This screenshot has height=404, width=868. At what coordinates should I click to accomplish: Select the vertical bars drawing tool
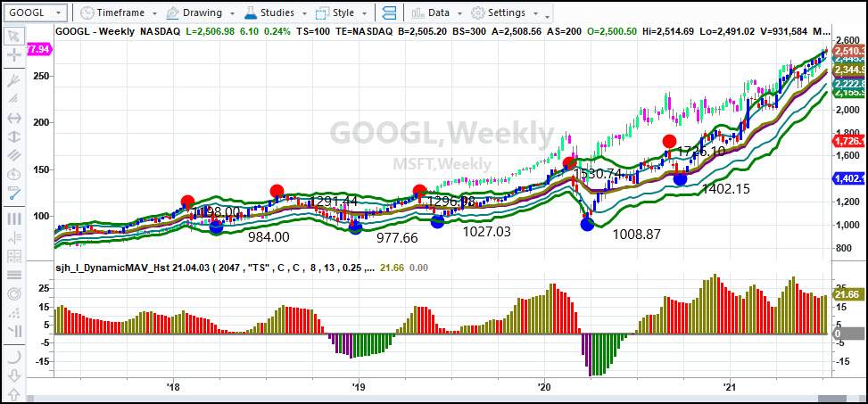coord(14,218)
